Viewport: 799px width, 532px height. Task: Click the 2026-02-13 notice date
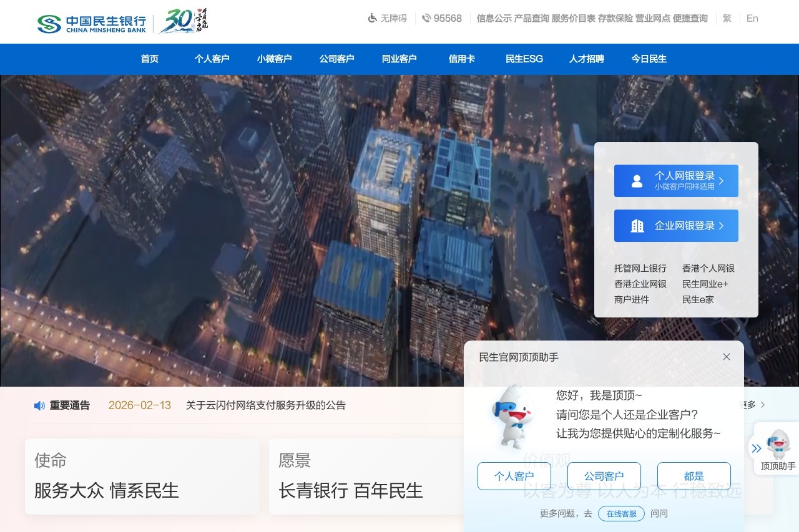click(x=140, y=405)
